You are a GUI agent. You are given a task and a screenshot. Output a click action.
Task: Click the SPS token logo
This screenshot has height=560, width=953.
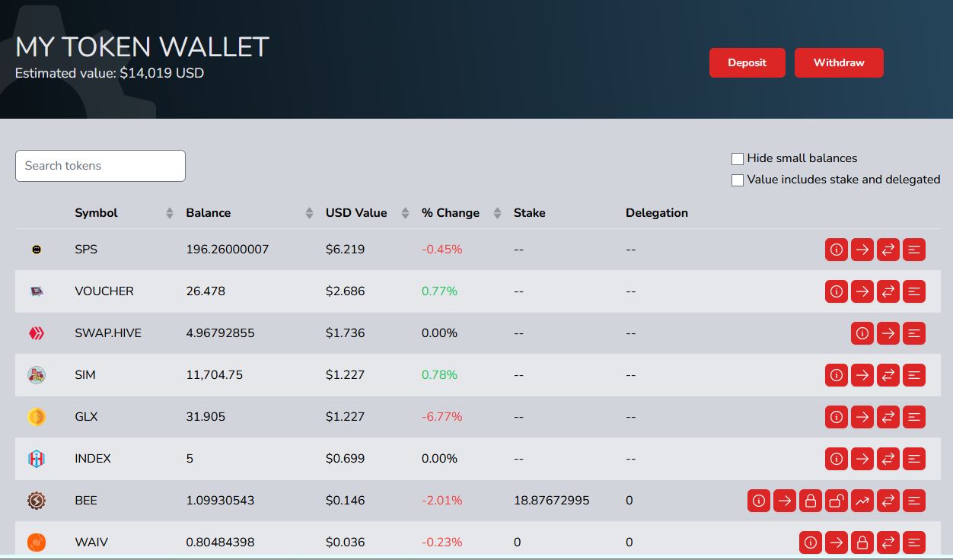click(x=37, y=250)
